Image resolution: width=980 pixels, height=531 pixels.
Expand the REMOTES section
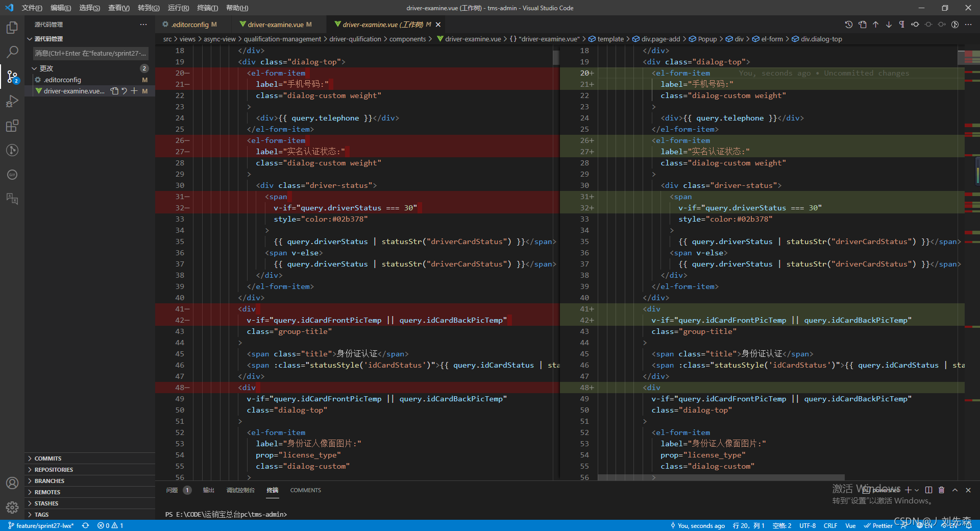[90, 492]
